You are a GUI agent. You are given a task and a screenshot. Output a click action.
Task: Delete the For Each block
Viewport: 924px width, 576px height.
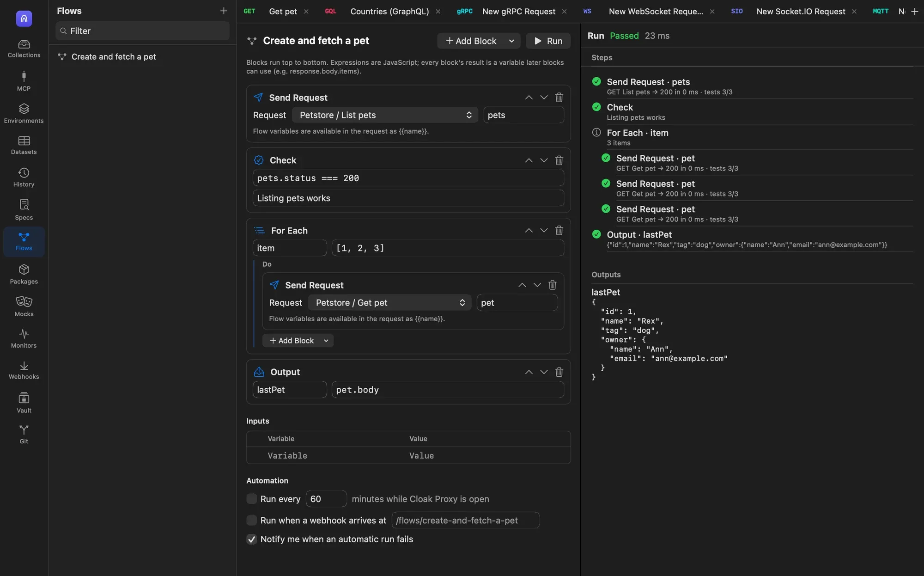(x=559, y=231)
